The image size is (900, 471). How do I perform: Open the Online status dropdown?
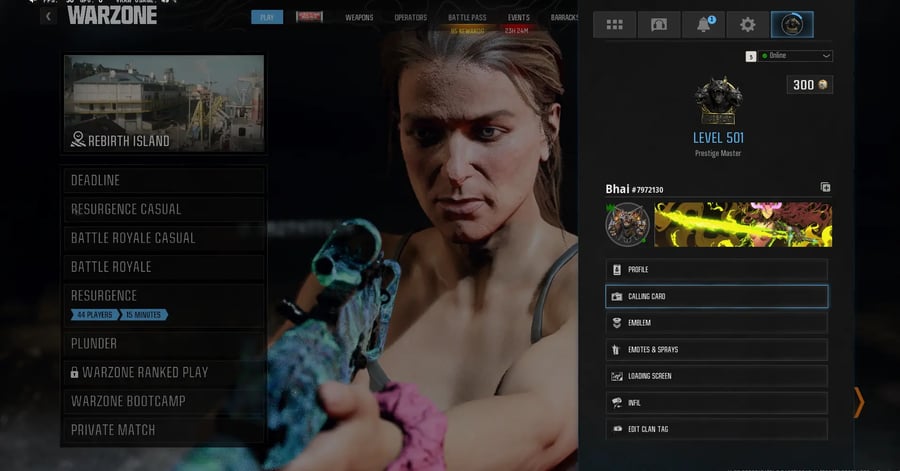796,56
